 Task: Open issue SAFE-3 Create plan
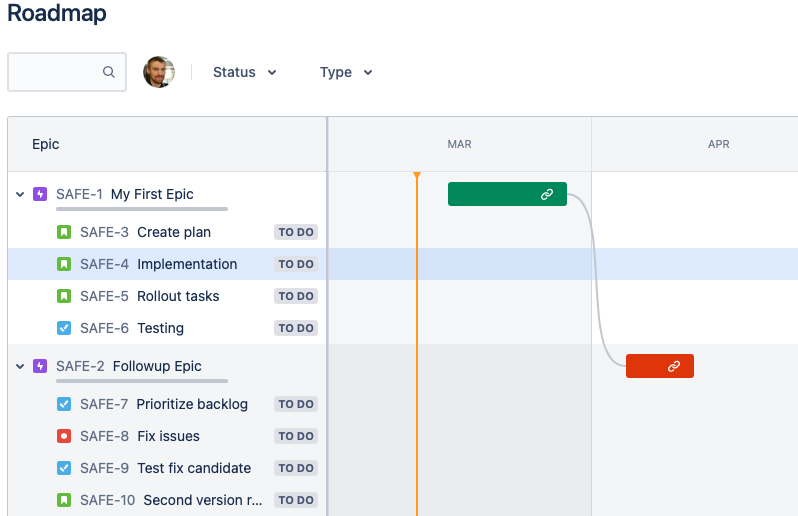145,232
